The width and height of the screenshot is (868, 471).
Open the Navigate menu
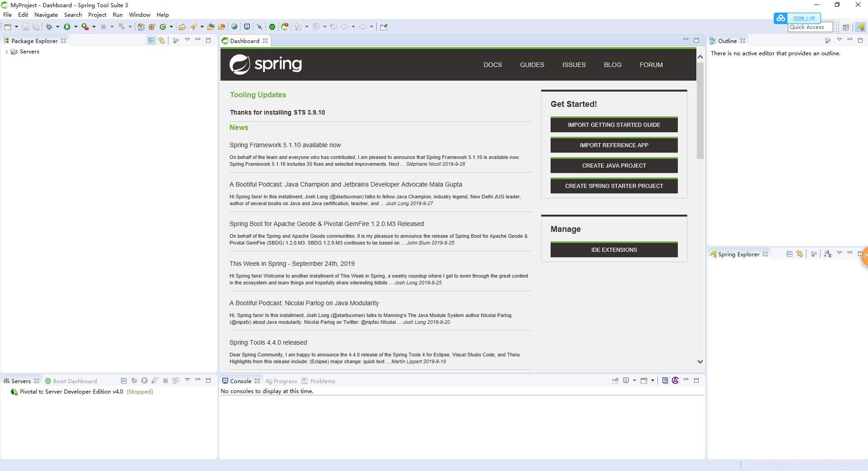(x=46, y=15)
